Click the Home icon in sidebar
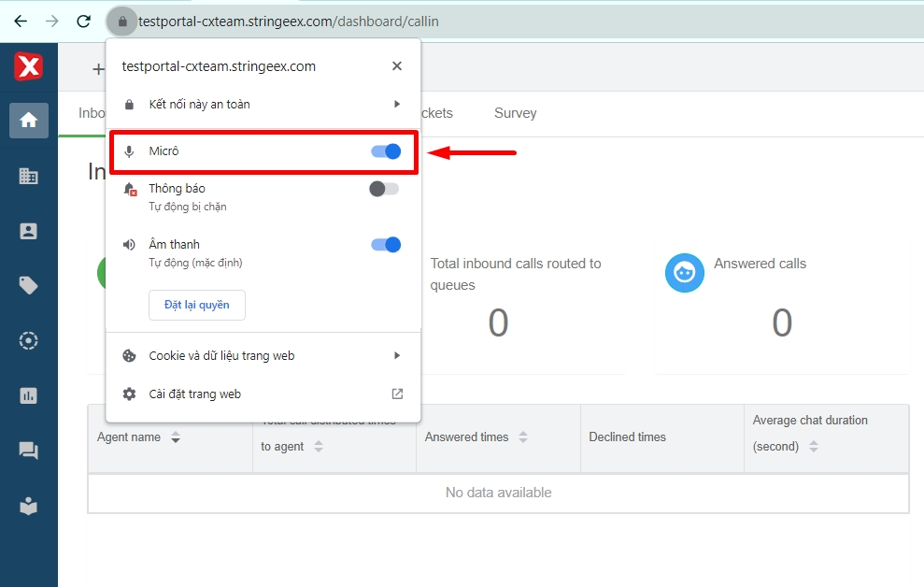The image size is (924, 587). coord(29,121)
